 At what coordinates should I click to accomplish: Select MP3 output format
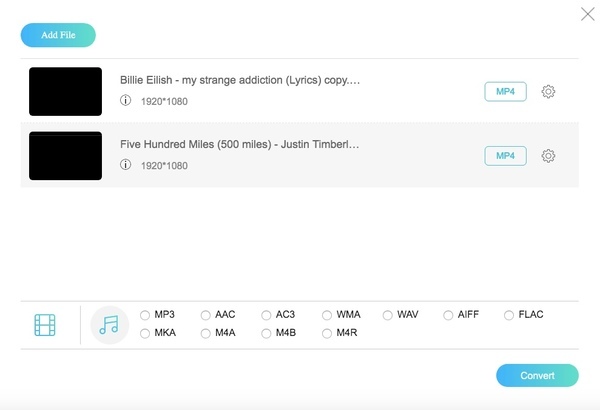click(x=146, y=315)
